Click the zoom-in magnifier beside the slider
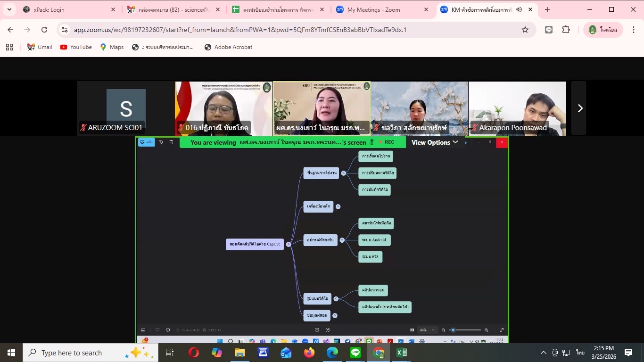This screenshot has width=644, height=362. click(x=487, y=330)
